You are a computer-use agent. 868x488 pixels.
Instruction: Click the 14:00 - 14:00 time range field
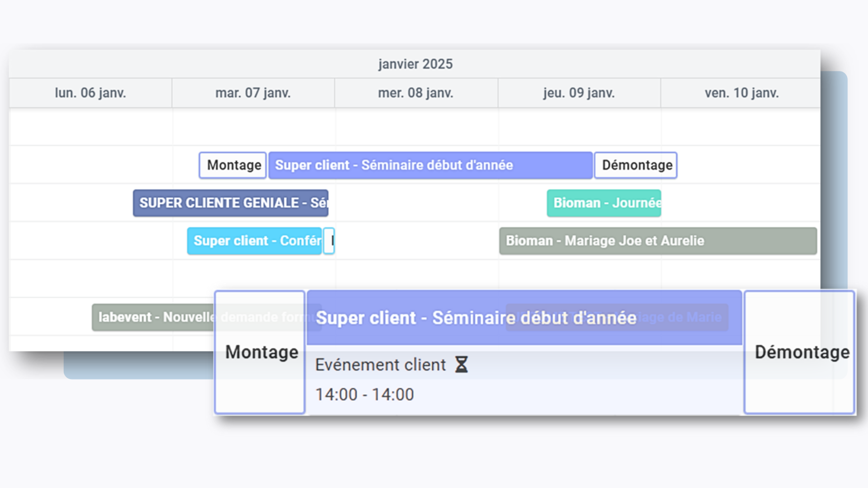click(x=365, y=394)
